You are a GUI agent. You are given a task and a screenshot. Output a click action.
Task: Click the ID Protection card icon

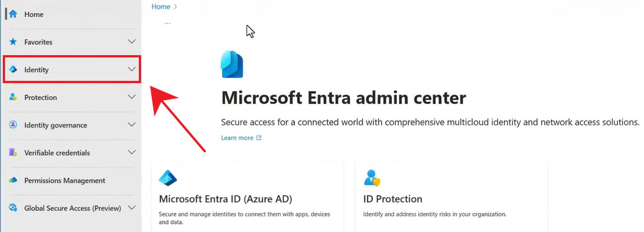(x=372, y=178)
